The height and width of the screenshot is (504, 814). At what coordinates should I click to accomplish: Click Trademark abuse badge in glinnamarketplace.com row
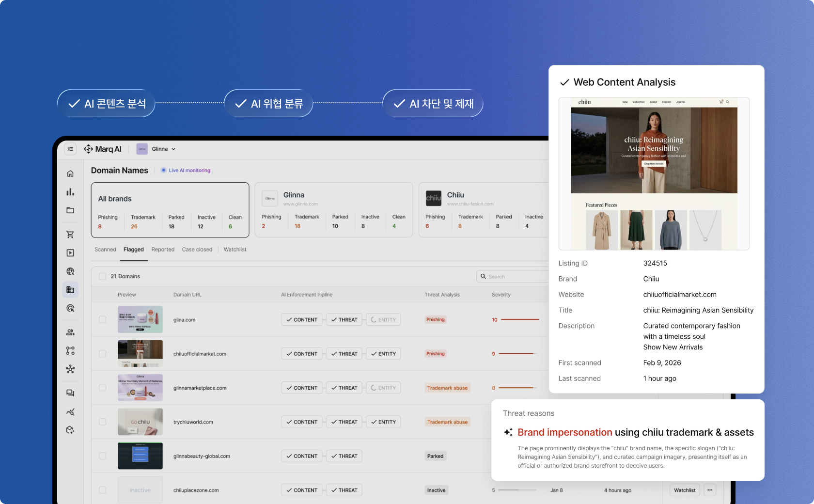click(x=447, y=388)
